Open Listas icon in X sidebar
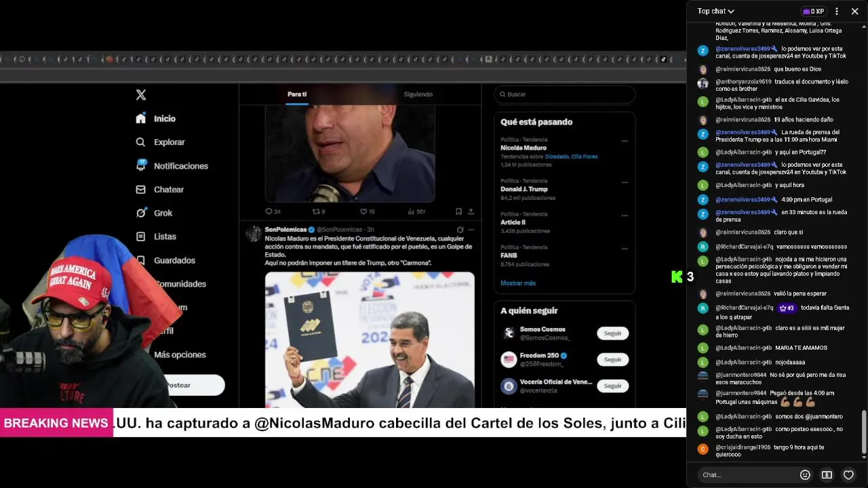The width and height of the screenshot is (868, 488). [140, 237]
